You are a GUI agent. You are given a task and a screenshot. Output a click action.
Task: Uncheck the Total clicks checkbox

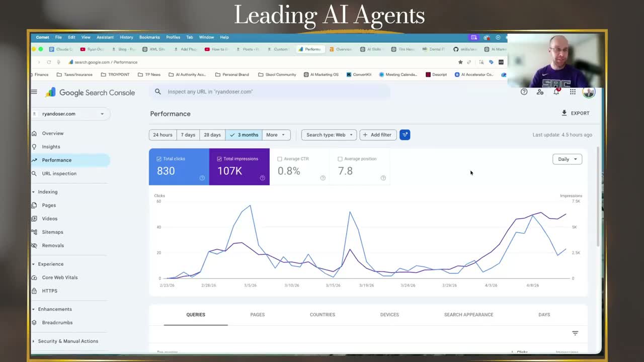coord(159,159)
